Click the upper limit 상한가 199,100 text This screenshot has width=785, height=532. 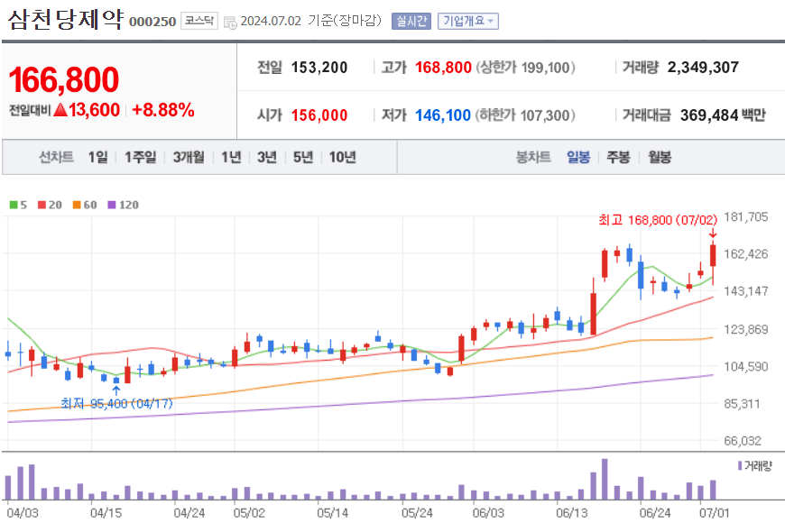tap(525, 67)
